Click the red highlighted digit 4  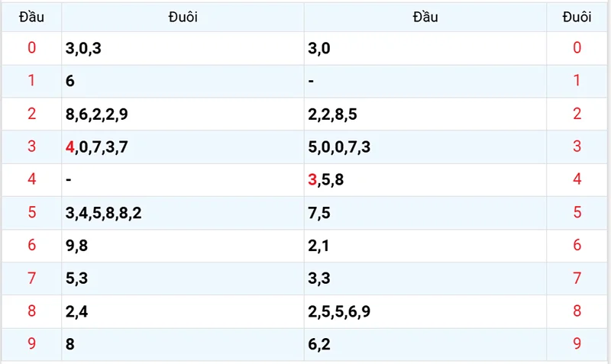70,147
